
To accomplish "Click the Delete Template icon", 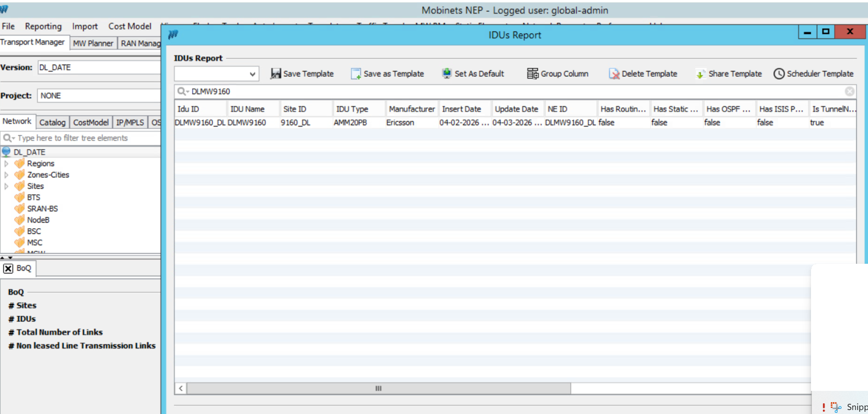I will pyautogui.click(x=614, y=74).
